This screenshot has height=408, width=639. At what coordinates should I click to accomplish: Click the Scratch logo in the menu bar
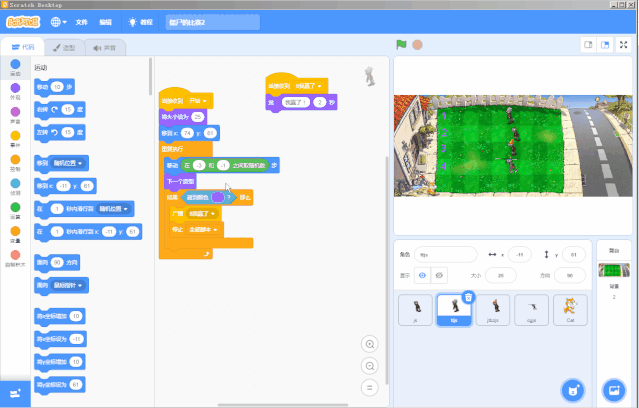pos(23,22)
